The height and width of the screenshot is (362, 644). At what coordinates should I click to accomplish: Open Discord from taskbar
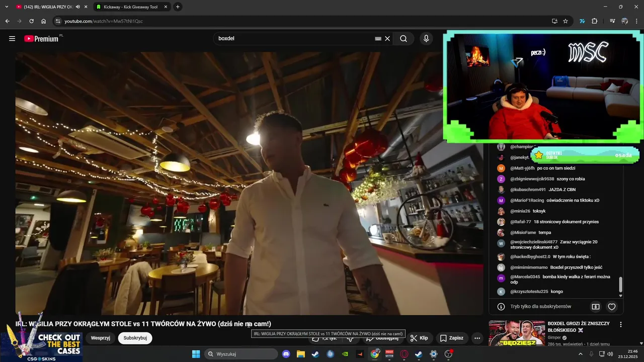click(286, 354)
